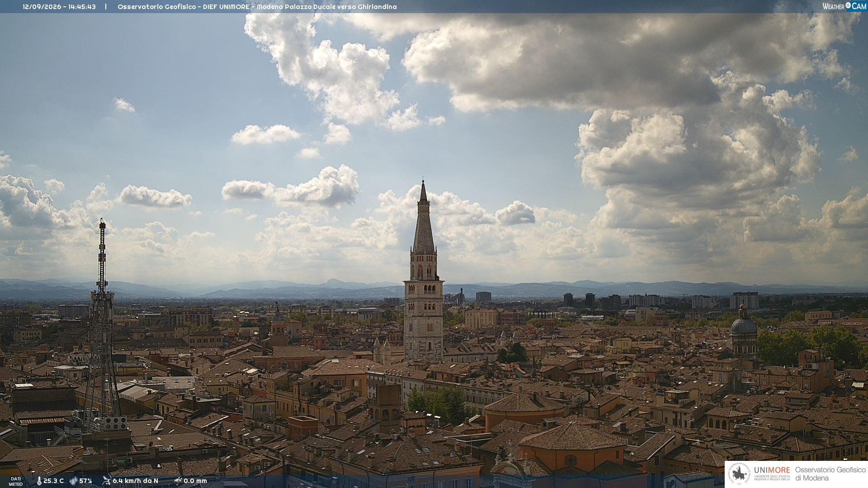Image resolution: width=868 pixels, height=488 pixels.
Task: Click the 6.4 km/h da N wind reading
Action: pyautogui.click(x=135, y=481)
